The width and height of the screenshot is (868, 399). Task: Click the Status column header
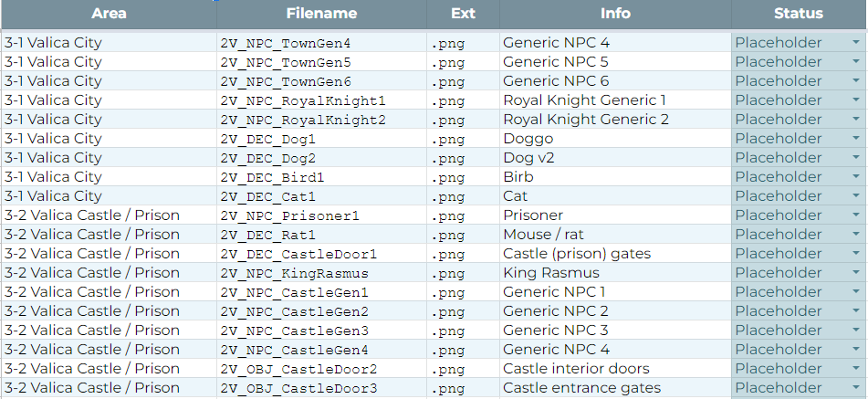click(798, 14)
